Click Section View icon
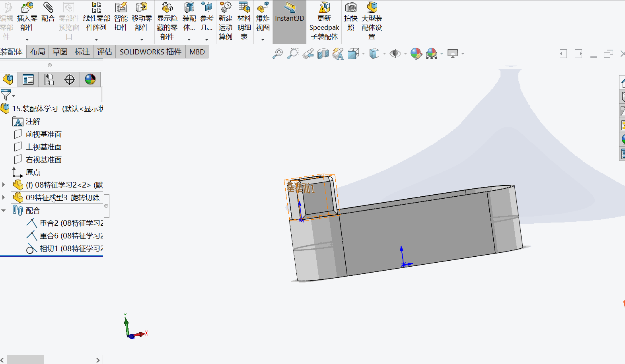625x364 pixels. tap(323, 54)
